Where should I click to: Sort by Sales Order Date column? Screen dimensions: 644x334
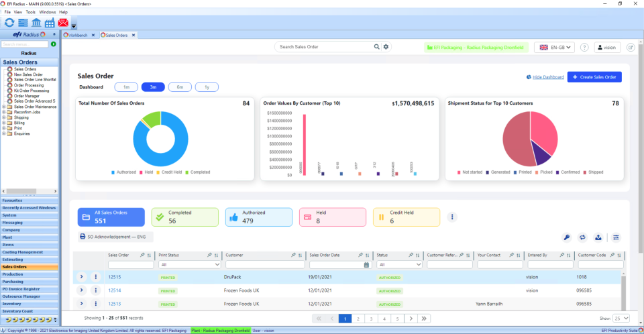coord(367,255)
